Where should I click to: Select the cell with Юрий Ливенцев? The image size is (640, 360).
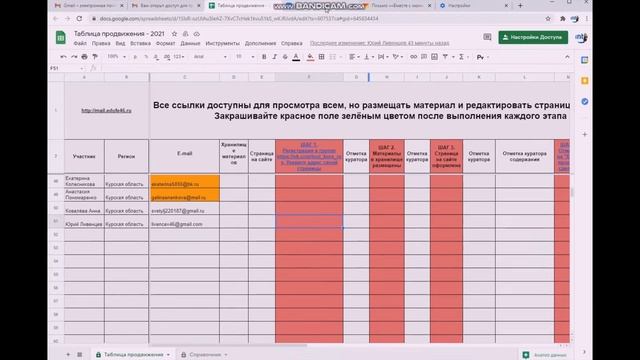84,222
